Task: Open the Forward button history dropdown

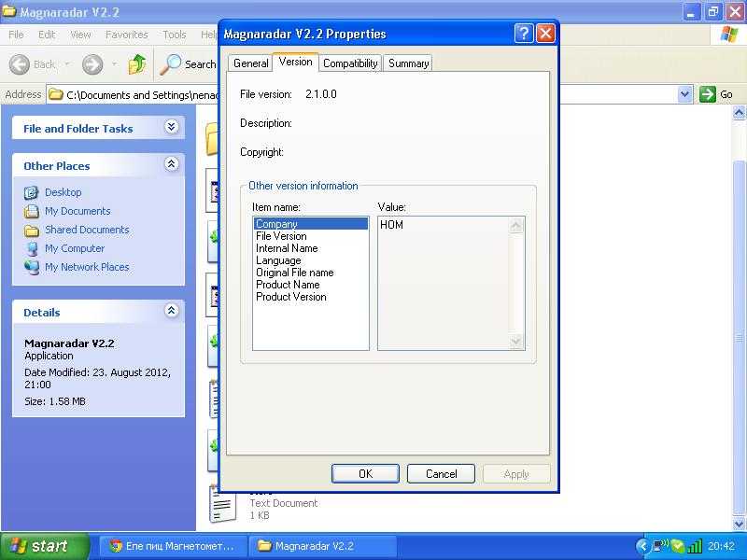Action: 114,64
